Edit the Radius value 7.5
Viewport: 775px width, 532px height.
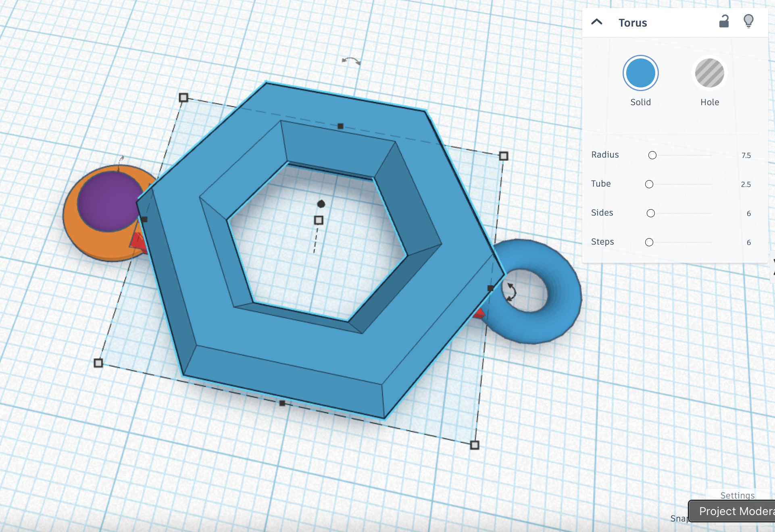tap(746, 156)
